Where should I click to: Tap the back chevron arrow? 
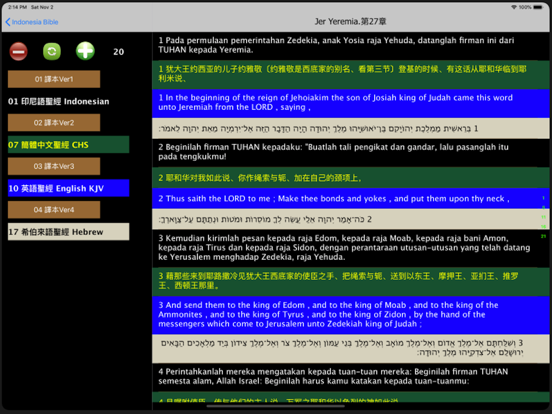pos(8,22)
